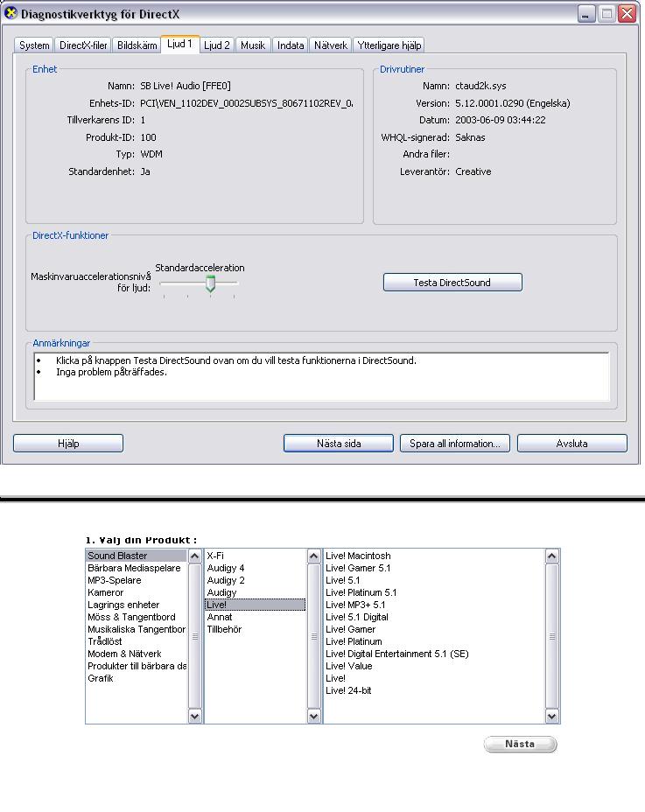
Task: Open the DirectX-filer tab
Action: pos(83,45)
